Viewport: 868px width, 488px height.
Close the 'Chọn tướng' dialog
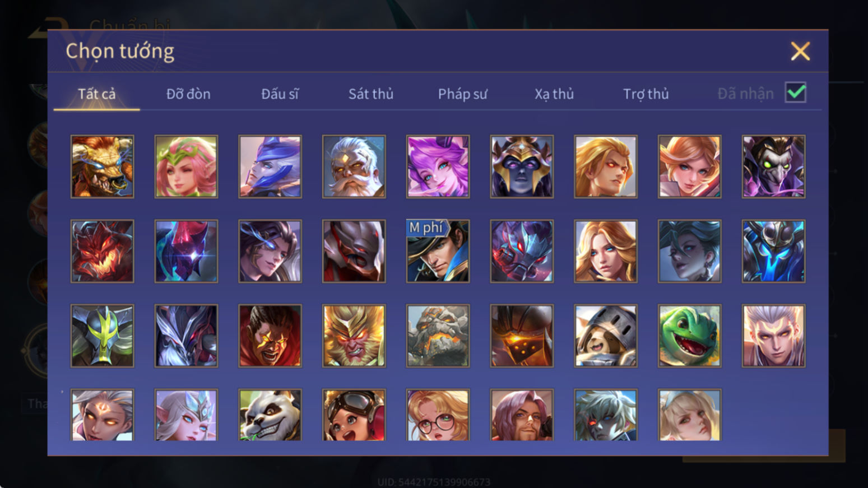(x=800, y=51)
